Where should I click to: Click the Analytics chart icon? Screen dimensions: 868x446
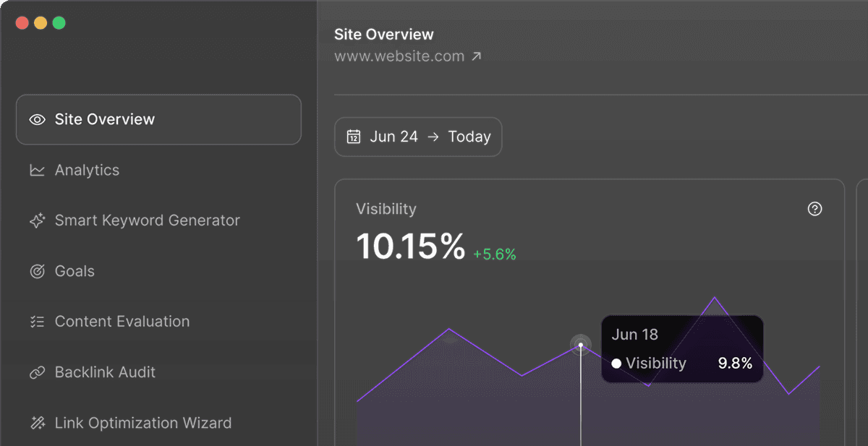pos(37,171)
